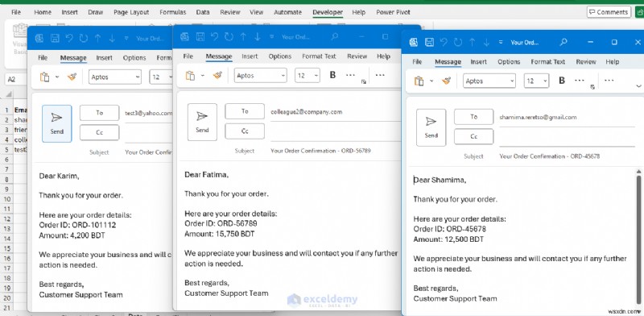Click the undo icon in the Karim email window
The height and width of the screenshot is (316, 644).
(x=69, y=38)
